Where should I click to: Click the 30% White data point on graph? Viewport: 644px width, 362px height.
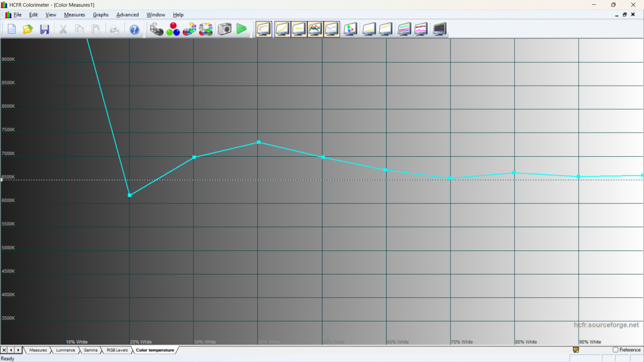tap(194, 157)
